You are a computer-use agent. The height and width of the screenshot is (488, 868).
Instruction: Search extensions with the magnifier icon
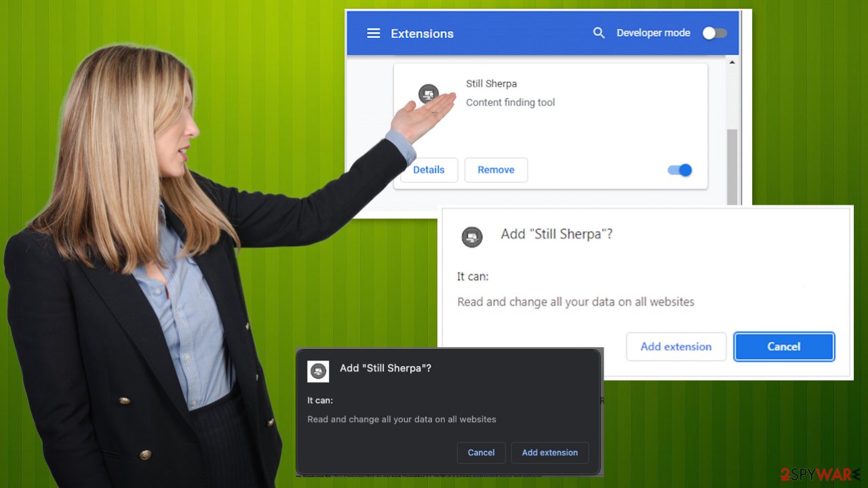(599, 33)
